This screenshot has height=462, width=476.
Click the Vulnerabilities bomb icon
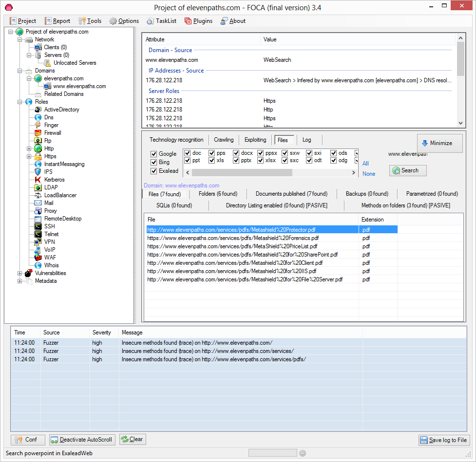[29, 273]
